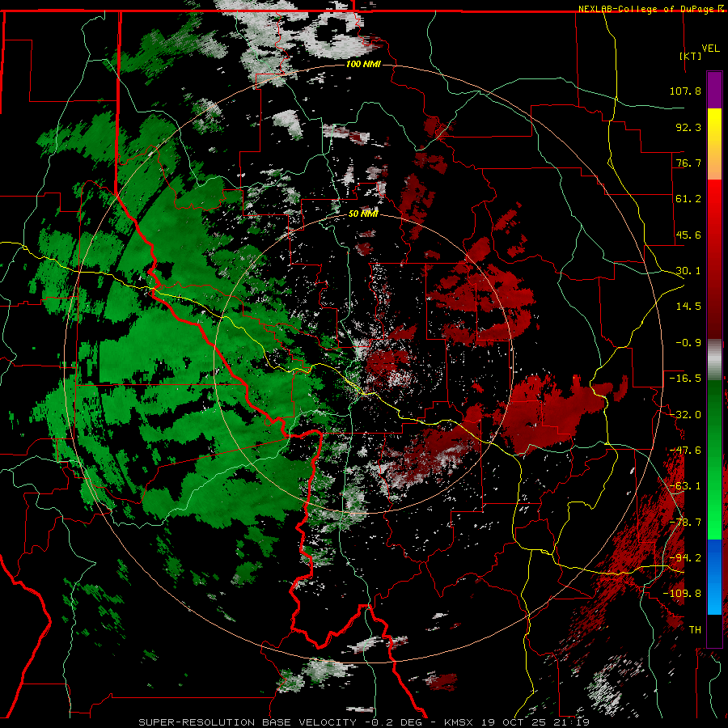The image size is (728, 728).
Task: Select the [KT] units label
Action: [691, 56]
